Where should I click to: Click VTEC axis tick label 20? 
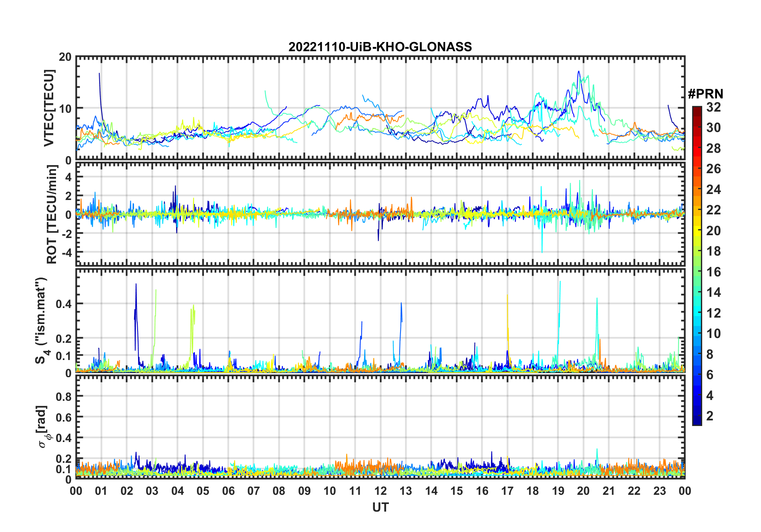coord(65,57)
